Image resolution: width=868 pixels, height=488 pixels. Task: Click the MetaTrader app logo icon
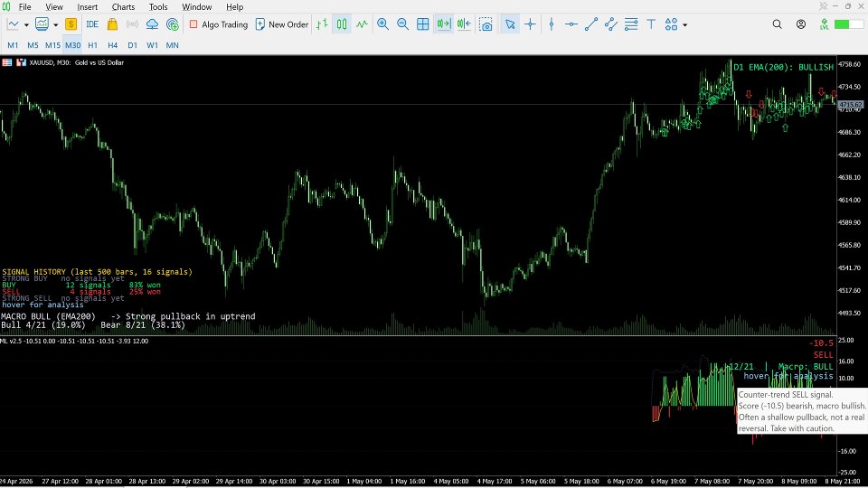[6, 7]
